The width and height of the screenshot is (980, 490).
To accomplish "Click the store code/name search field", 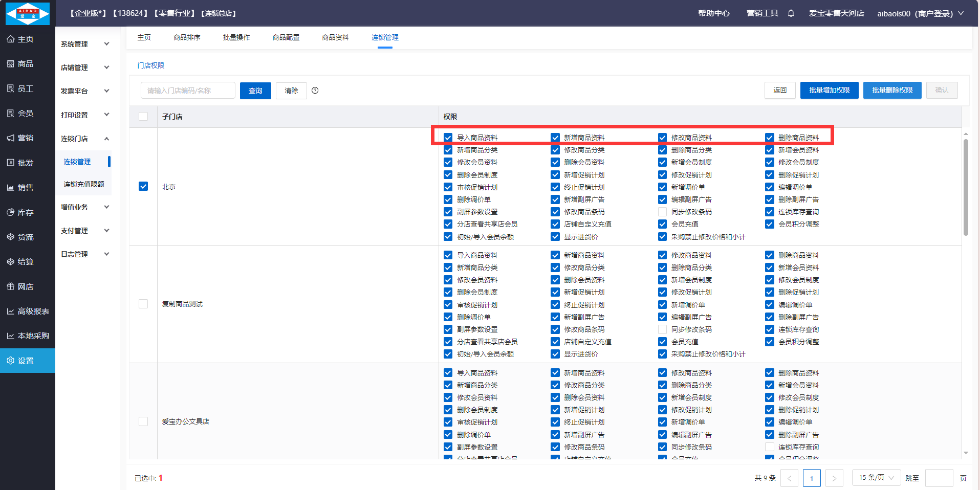I will pyautogui.click(x=188, y=91).
